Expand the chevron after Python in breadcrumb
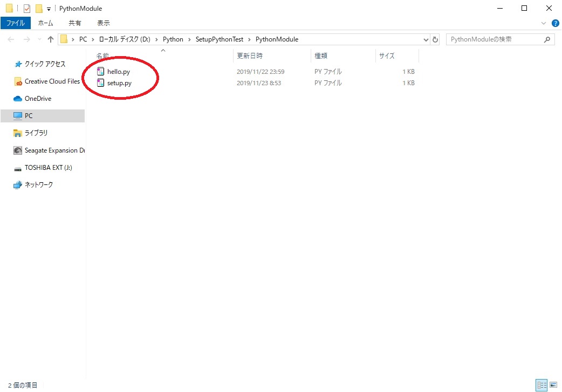 [189, 39]
